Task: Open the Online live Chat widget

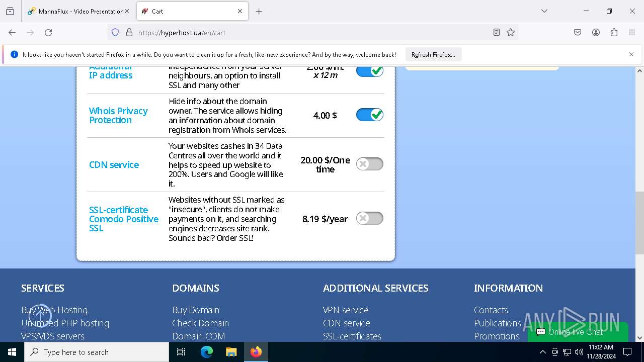Action: click(578, 332)
